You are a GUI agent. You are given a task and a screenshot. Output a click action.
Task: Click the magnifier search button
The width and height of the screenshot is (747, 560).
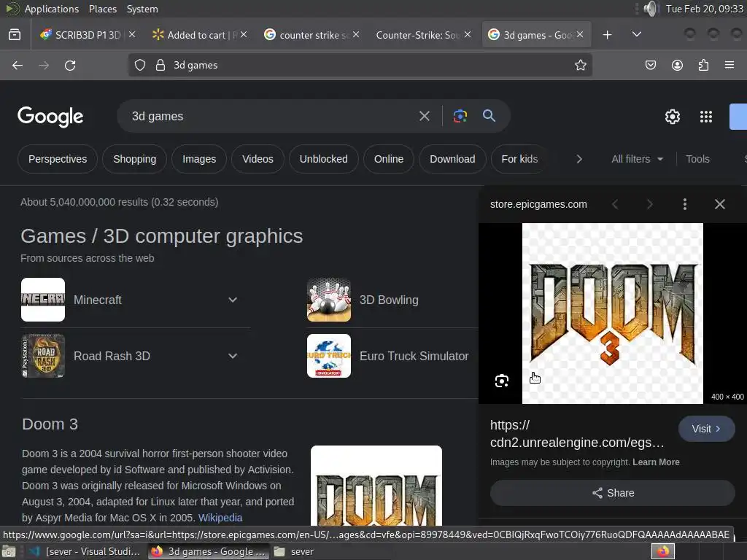tap(489, 116)
